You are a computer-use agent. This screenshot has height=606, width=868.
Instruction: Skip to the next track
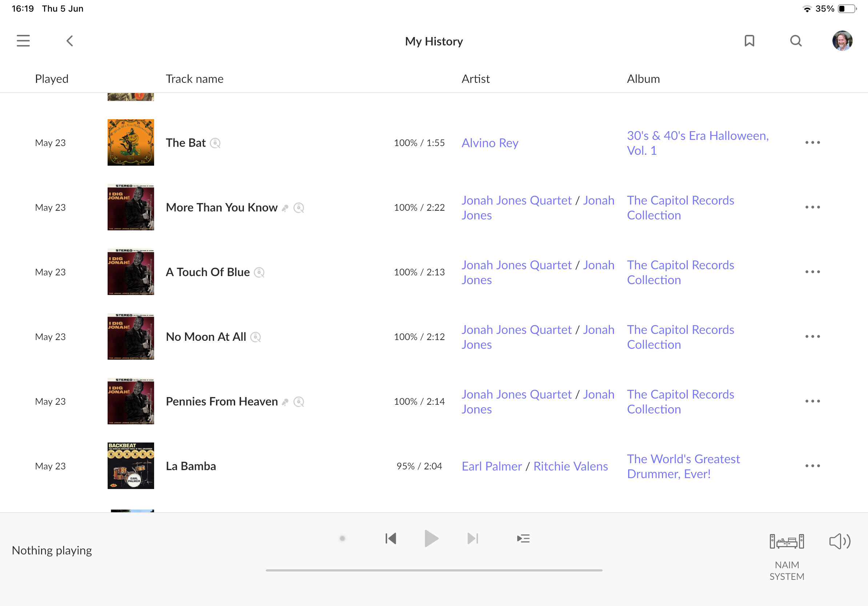(x=473, y=538)
